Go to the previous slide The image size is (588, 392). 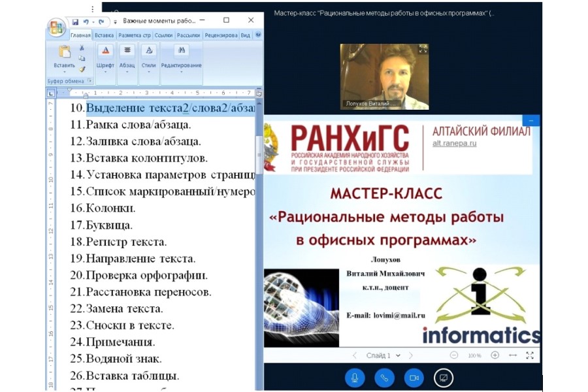(354, 355)
